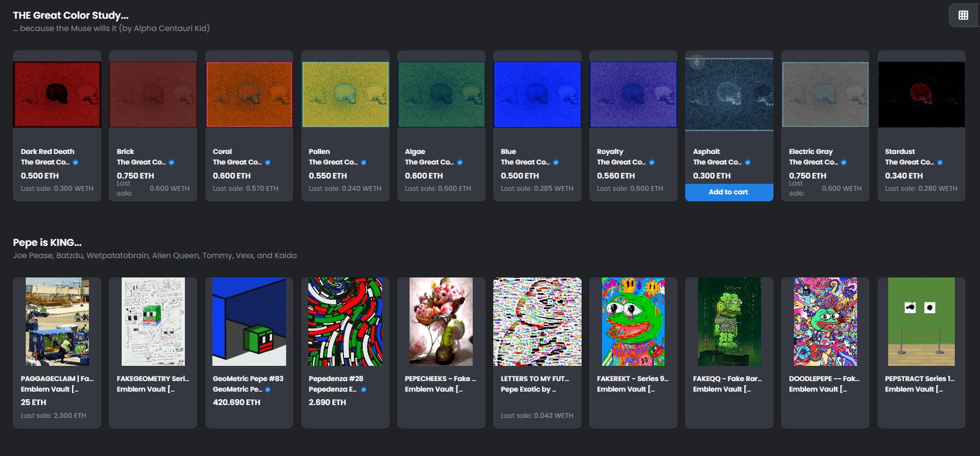This screenshot has height=456, width=980.
Task: Open the Stardust title link
Action: 900,152
